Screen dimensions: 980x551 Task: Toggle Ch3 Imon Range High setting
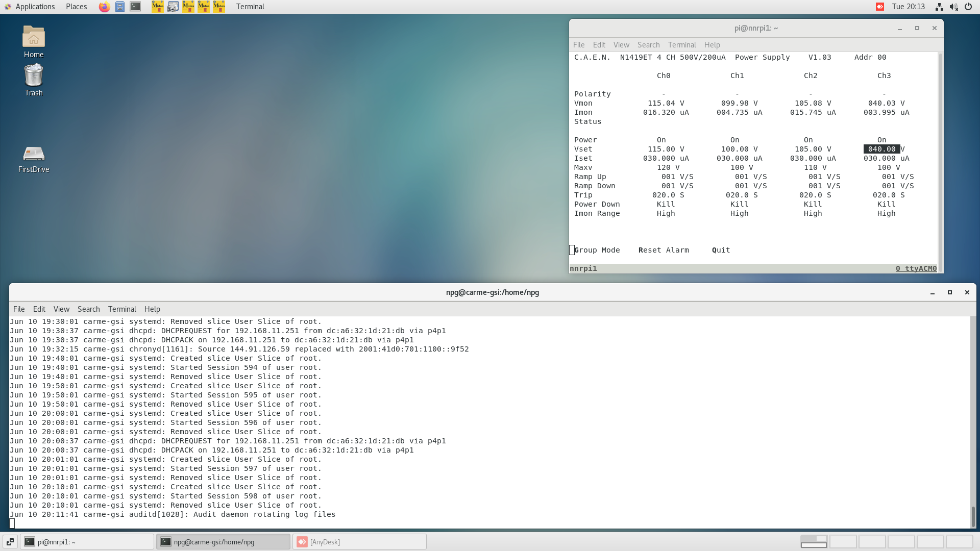886,213
